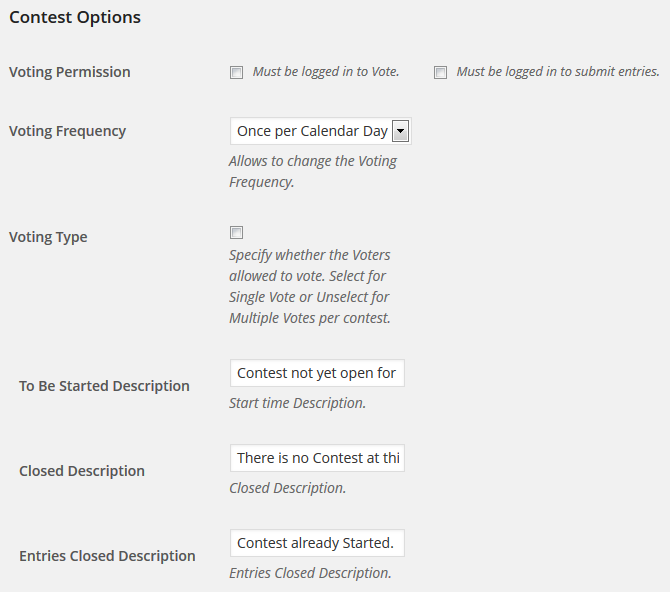The height and width of the screenshot is (592, 670).
Task: Select the 'Once per Calendar Day' combo box text
Action: click(x=312, y=131)
